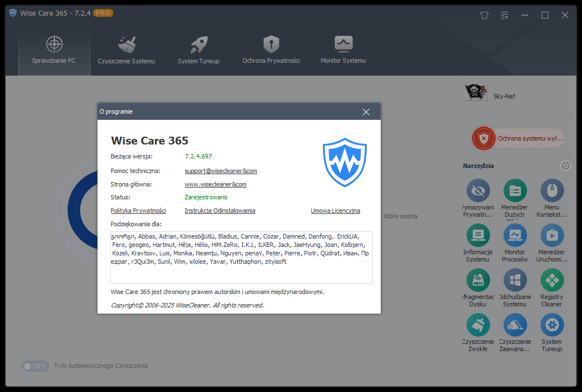The image size is (582, 392).
Task: Open the title bar menu list icon
Action: pyautogui.click(x=505, y=15)
